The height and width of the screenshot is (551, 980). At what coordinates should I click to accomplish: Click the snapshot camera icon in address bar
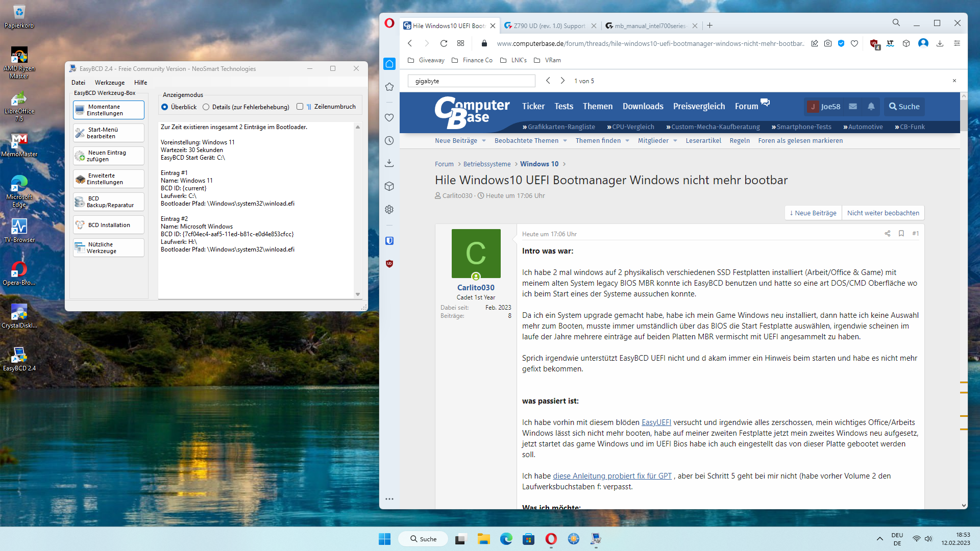[828, 43]
